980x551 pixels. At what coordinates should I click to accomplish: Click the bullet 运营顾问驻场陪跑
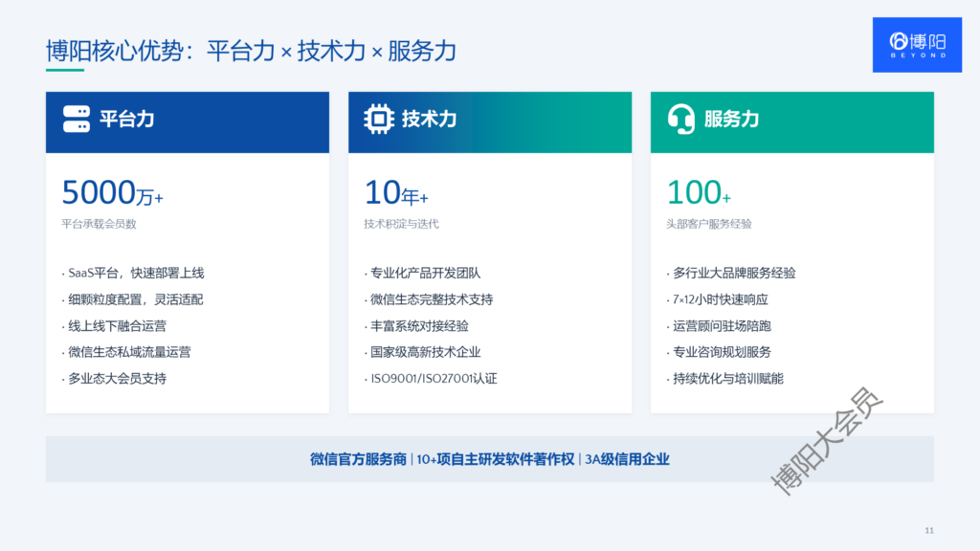719,325
